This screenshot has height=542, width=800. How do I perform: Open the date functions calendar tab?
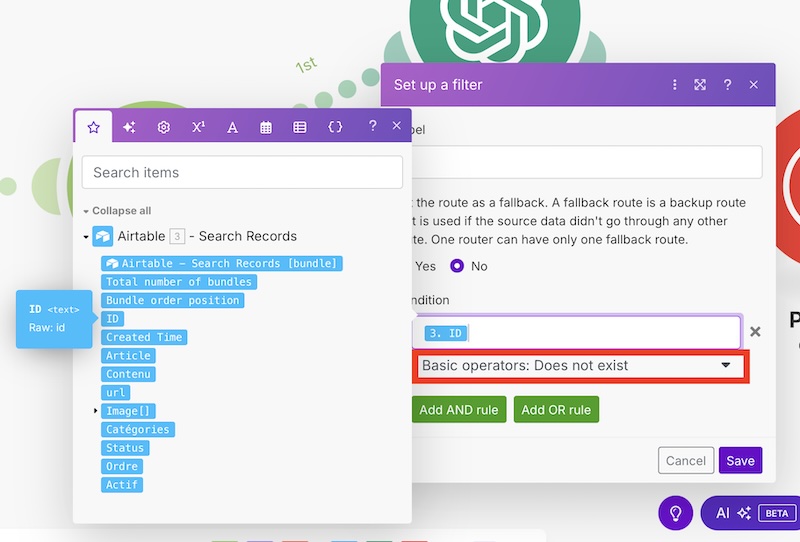(266, 127)
